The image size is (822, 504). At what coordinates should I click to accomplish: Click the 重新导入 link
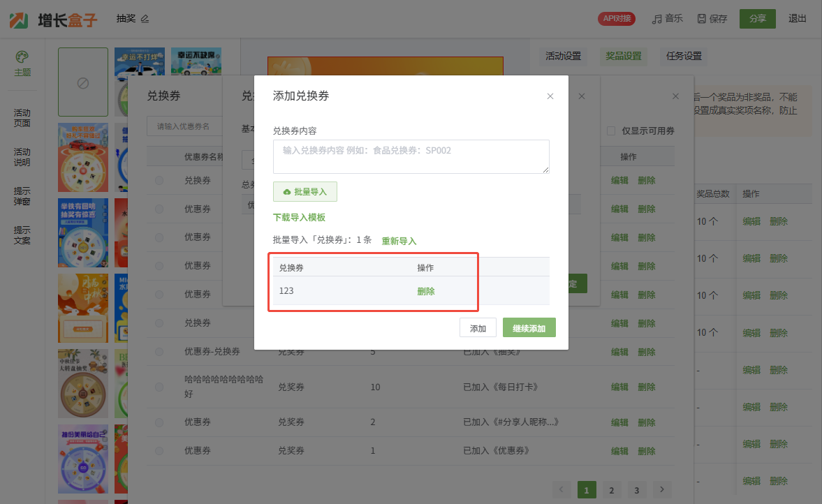[399, 241]
